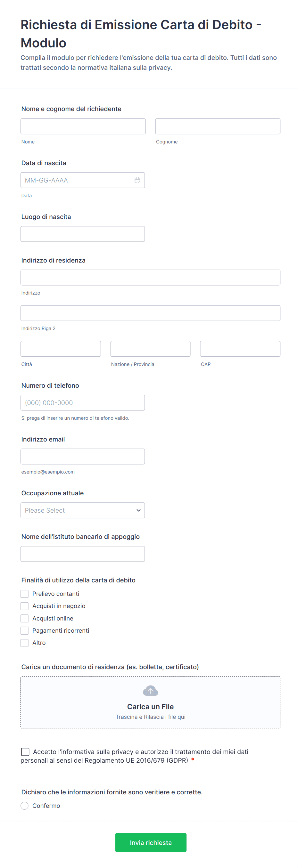The height and width of the screenshot is (868, 298).
Task: Click the Città input field
Action: (x=61, y=349)
